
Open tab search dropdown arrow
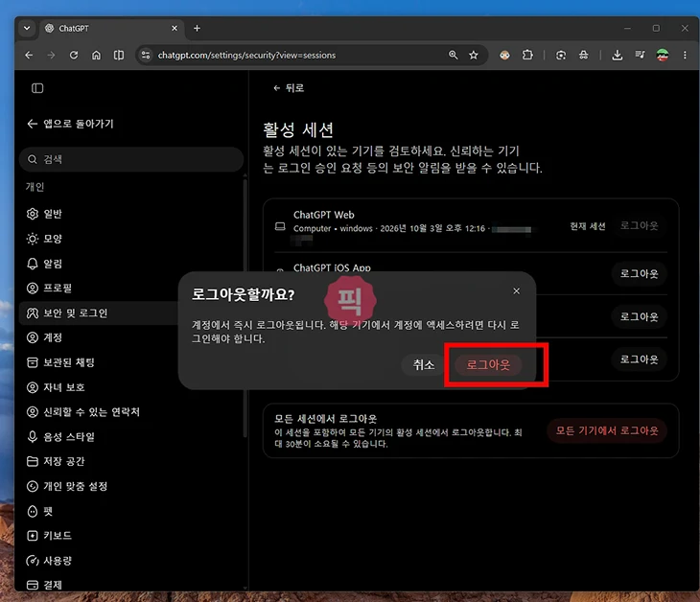click(x=27, y=28)
